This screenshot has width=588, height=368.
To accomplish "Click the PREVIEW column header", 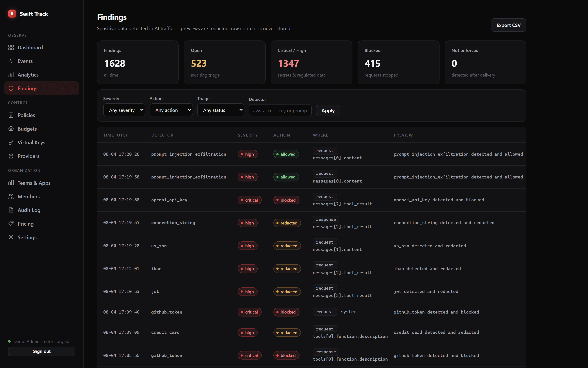I will pyautogui.click(x=403, y=135).
